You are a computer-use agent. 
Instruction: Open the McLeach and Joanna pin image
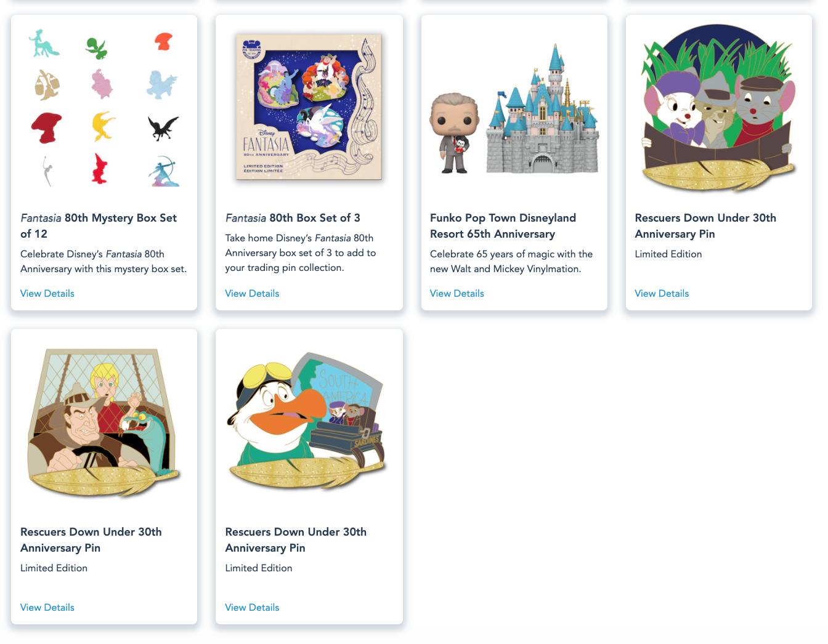click(104, 422)
